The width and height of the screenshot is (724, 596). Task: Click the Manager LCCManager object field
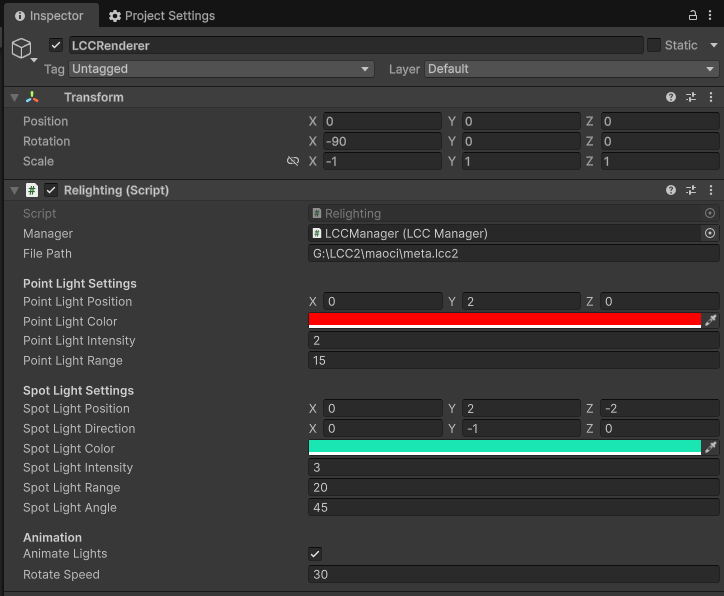tap(505, 233)
